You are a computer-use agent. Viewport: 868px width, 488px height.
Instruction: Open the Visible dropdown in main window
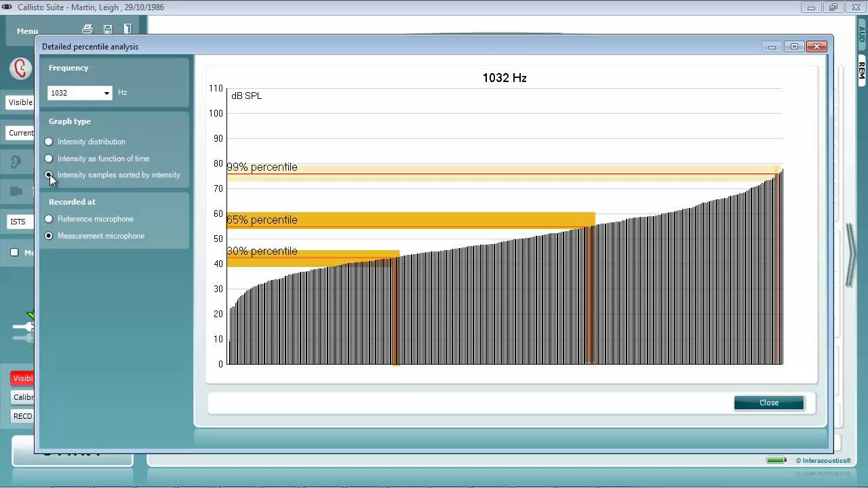pos(20,102)
